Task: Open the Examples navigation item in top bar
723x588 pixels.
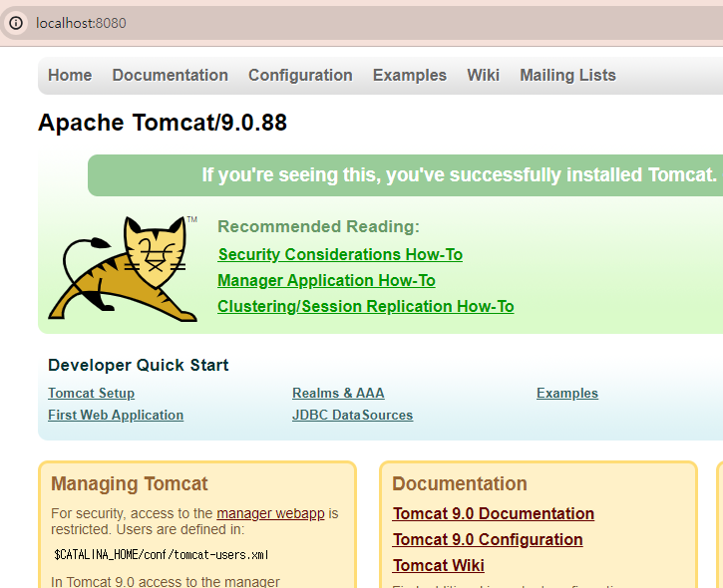Action: point(410,75)
